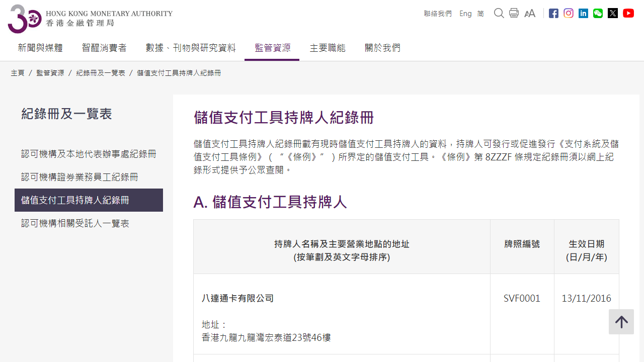Open the Instagram icon
644x362 pixels.
[568, 13]
